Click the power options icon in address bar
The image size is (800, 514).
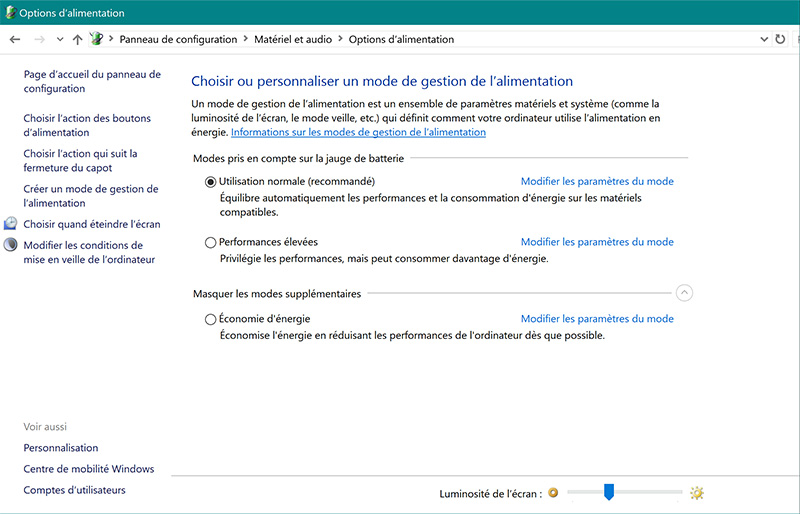pyautogui.click(x=97, y=39)
